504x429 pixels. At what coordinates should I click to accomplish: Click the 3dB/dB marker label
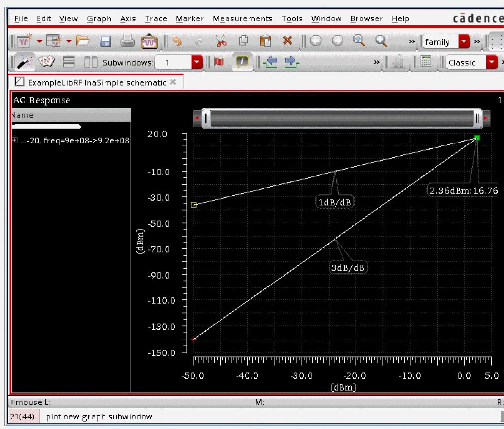click(x=348, y=268)
